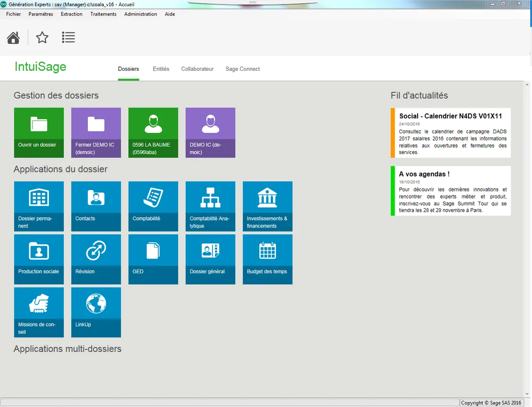The image size is (532, 407).
Task: Open the 'Ouvrir un dossier' tile
Action: pyautogui.click(x=39, y=133)
